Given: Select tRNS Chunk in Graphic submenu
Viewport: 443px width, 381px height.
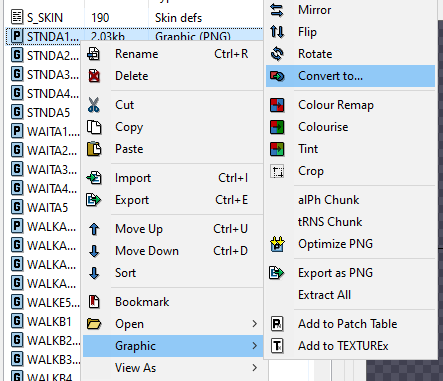Looking at the screenshot, I should point(350,222).
